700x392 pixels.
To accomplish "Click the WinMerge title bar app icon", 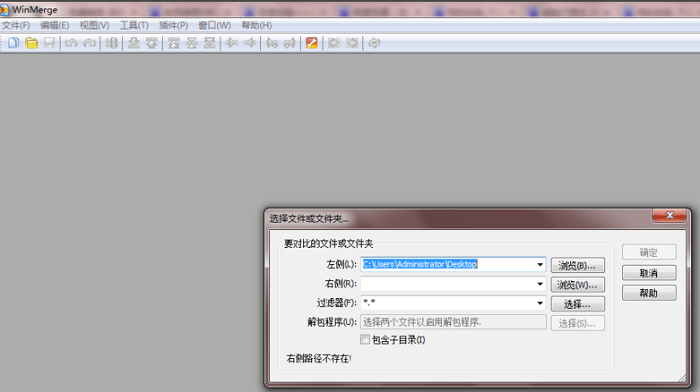I will click(x=4, y=9).
